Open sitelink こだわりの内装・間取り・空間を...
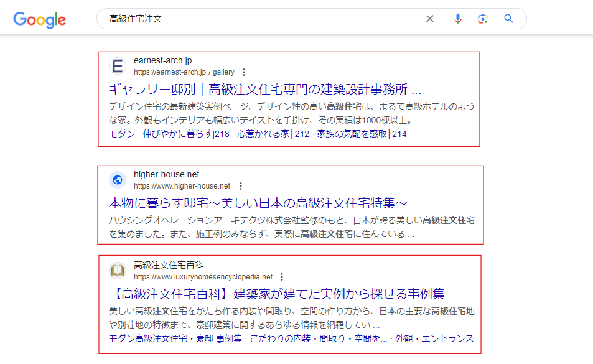593x364 pixels. click(x=319, y=338)
